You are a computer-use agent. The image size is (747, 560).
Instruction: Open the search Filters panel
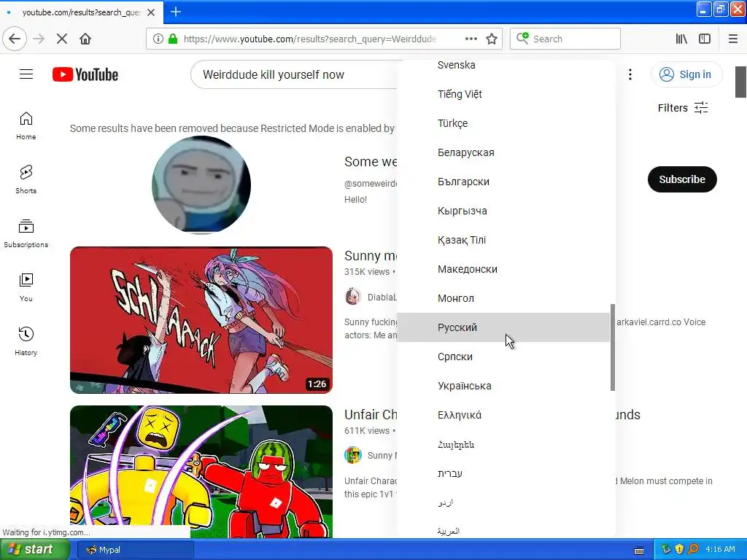click(x=683, y=108)
